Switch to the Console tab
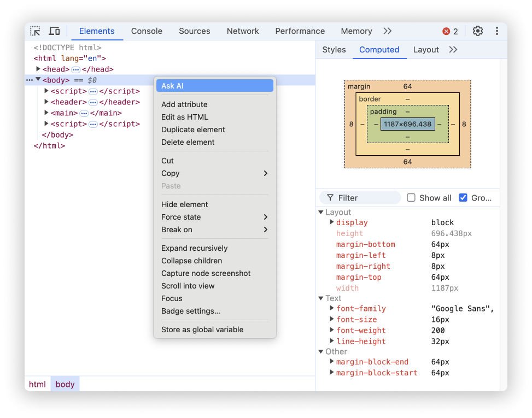 click(x=146, y=31)
